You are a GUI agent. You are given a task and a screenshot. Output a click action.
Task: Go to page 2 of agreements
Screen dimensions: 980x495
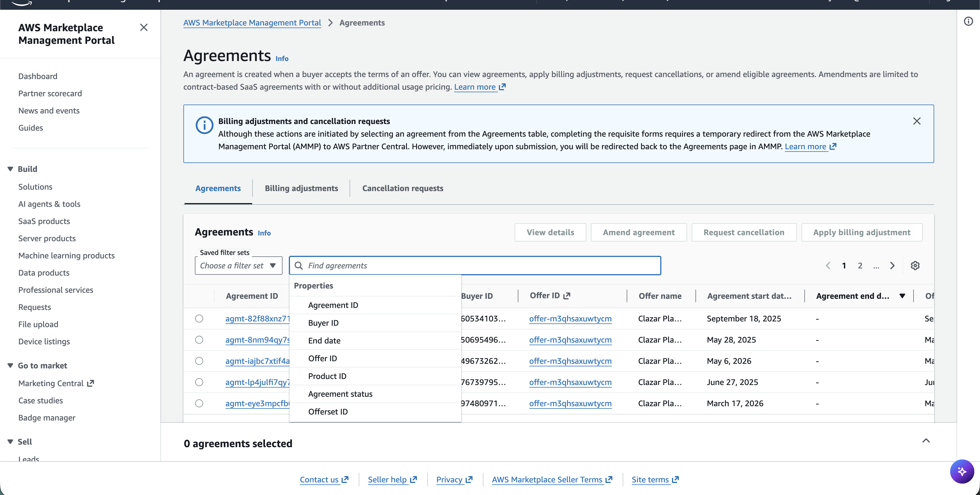point(860,266)
